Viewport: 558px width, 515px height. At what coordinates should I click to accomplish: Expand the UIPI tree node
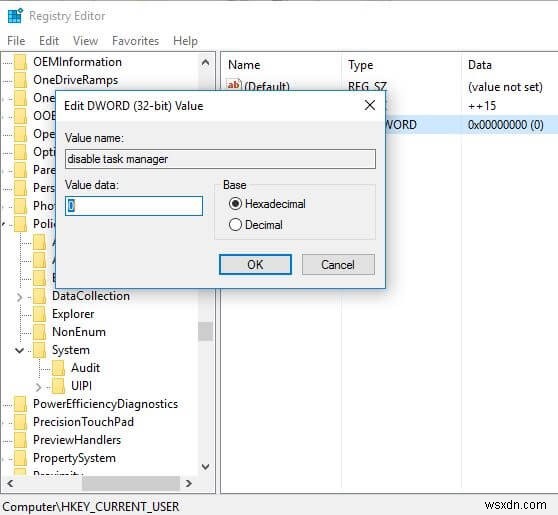(x=38, y=387)
